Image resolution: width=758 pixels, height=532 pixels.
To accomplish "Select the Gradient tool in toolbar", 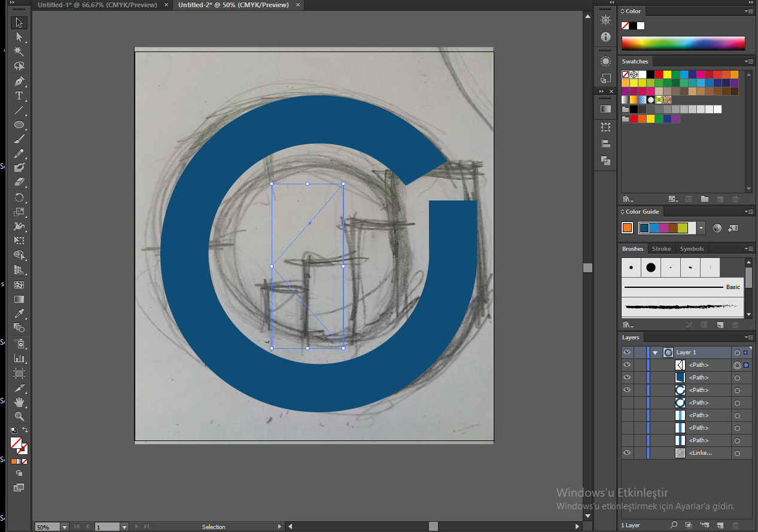I will (19, 299).
